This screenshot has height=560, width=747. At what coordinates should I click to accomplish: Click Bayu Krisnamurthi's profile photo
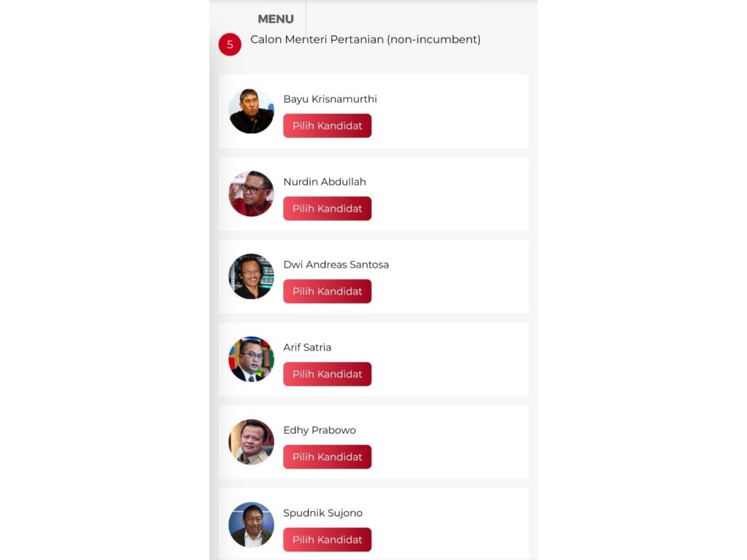(251, 111)
